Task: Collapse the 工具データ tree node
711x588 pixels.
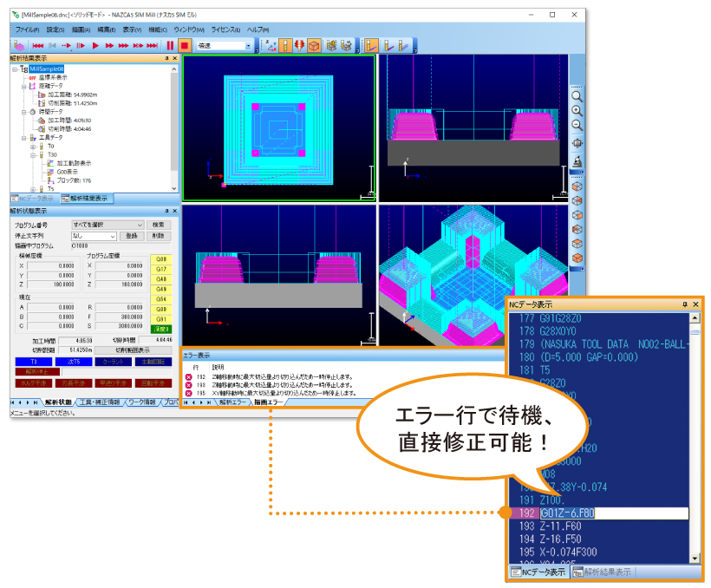Action: [23, 138]
